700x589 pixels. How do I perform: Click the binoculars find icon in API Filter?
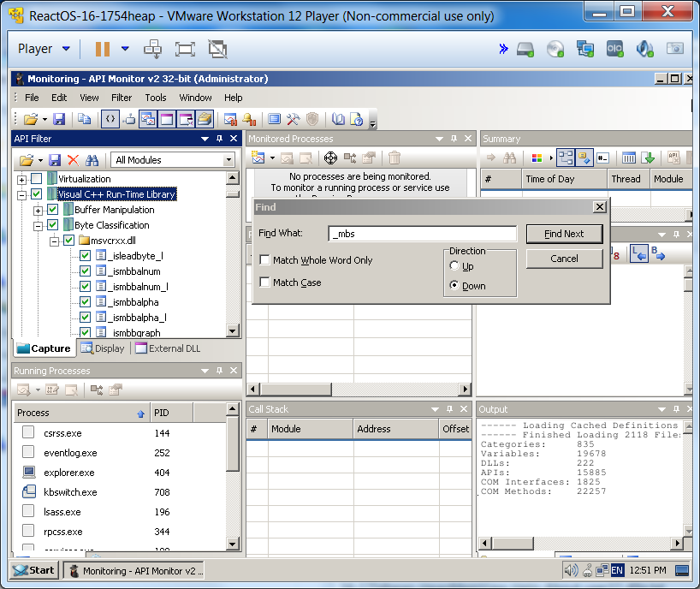coord(92,160)
